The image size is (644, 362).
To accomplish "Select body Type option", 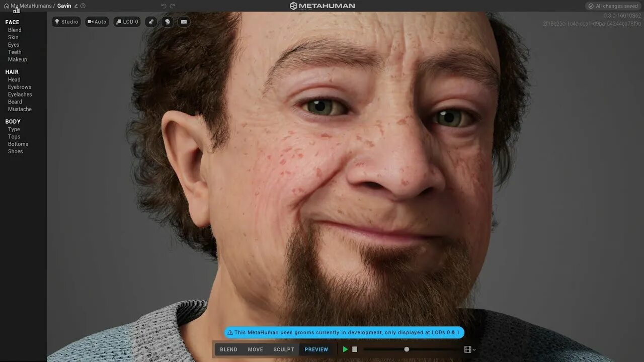I will point(14,129).
